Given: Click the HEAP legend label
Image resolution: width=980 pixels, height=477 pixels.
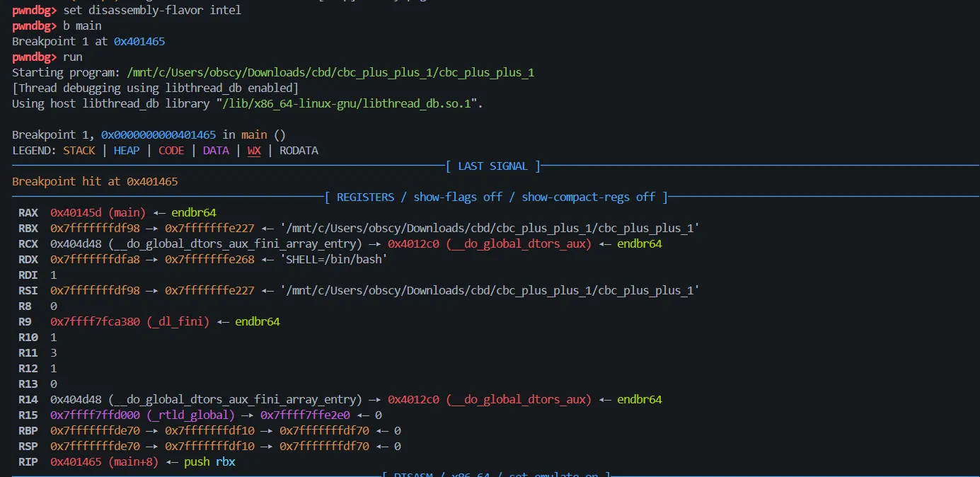Looking at the screenshot, I should tap(127, 151).
